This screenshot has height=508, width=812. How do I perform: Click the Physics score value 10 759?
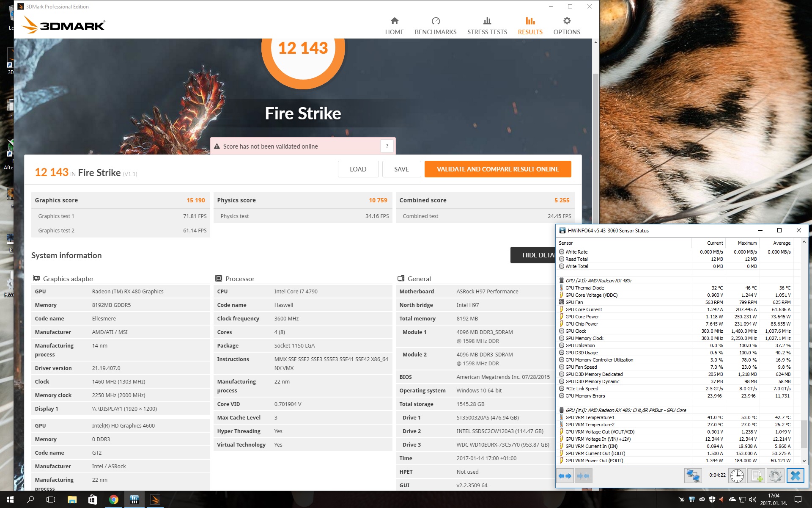(378, 200)
